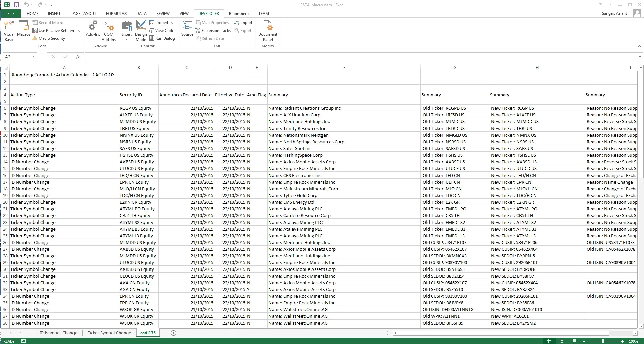Open the Bloomberg ribbon tab
This screenshot has height=344, width=644.
[x=239, y=13]
